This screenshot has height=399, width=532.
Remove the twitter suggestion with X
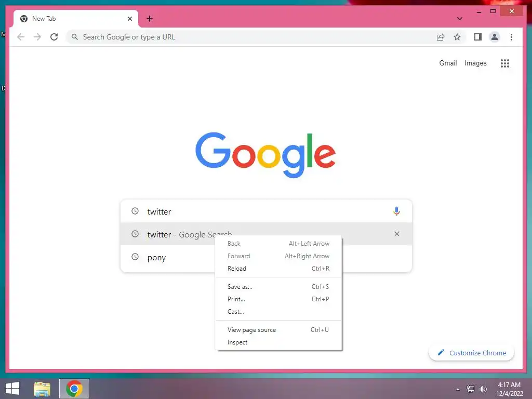click(x=396, y=234)
